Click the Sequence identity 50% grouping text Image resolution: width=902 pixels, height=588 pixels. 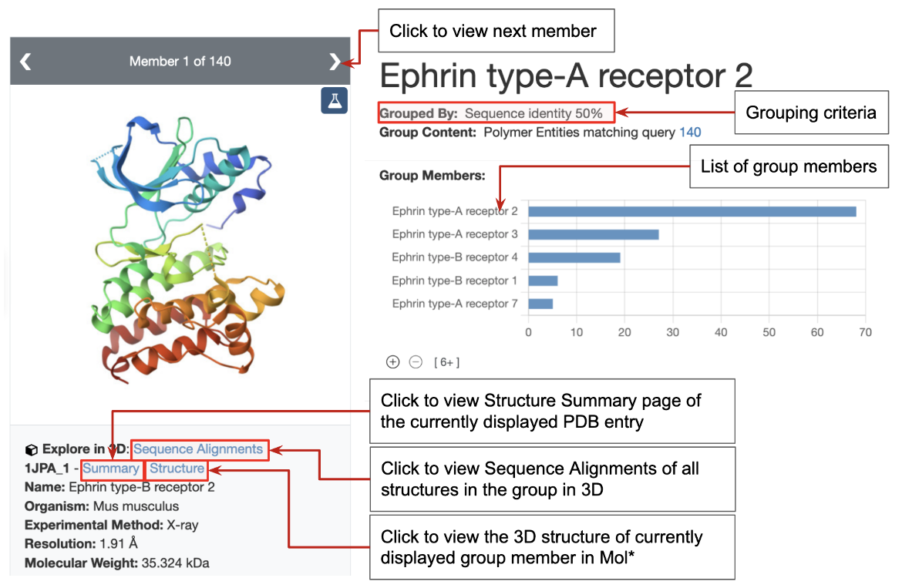click(533, 113)
